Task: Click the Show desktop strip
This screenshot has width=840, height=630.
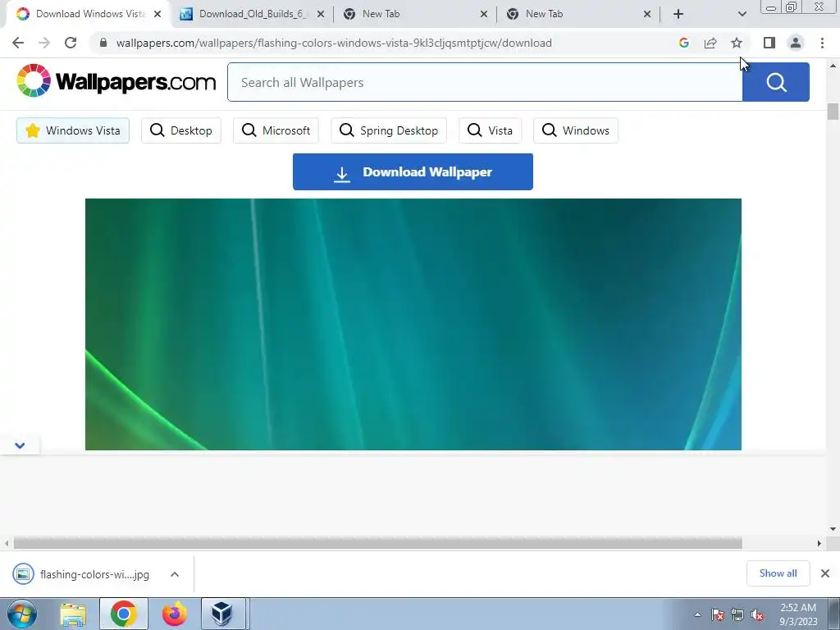Action: (x=833, y=614)
